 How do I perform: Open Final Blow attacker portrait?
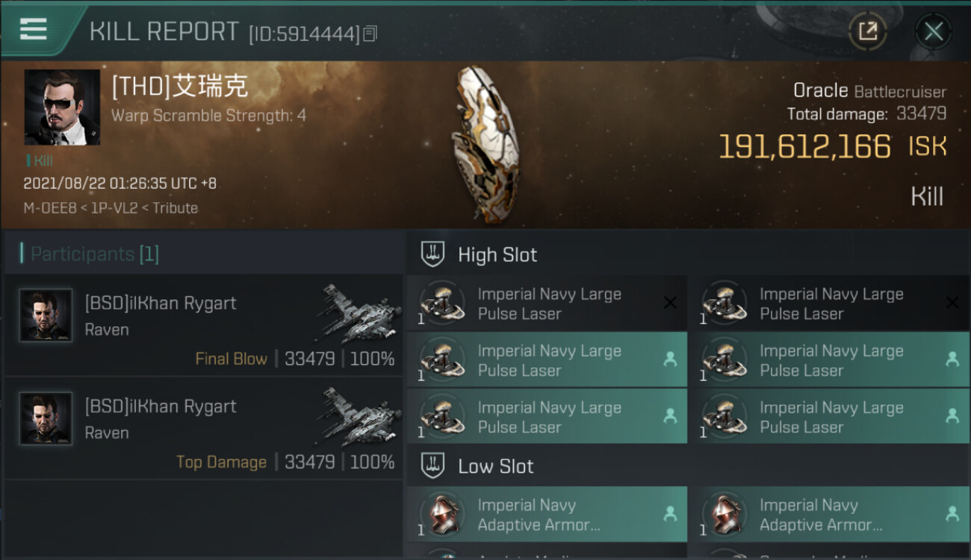46,315
